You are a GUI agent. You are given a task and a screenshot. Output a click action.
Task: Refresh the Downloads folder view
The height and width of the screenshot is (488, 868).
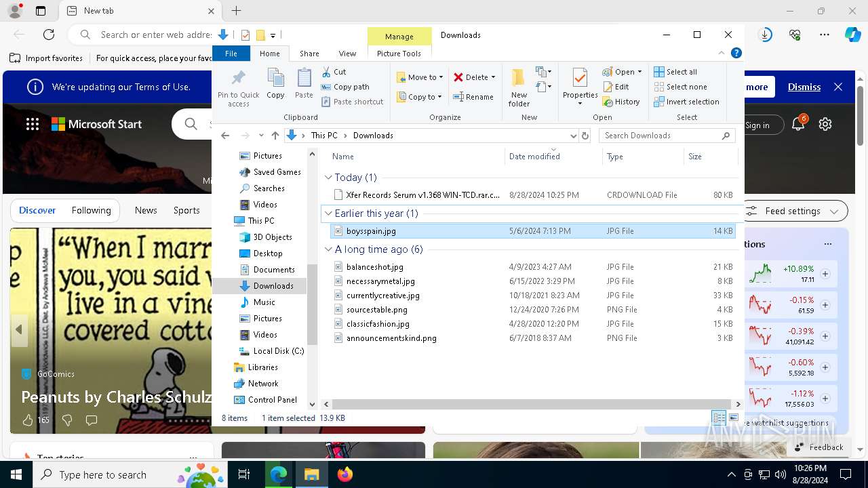tap(586, 136)
